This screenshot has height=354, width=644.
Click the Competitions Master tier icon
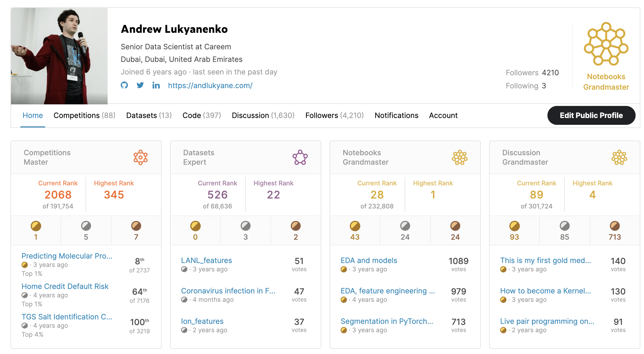point(140,157)
